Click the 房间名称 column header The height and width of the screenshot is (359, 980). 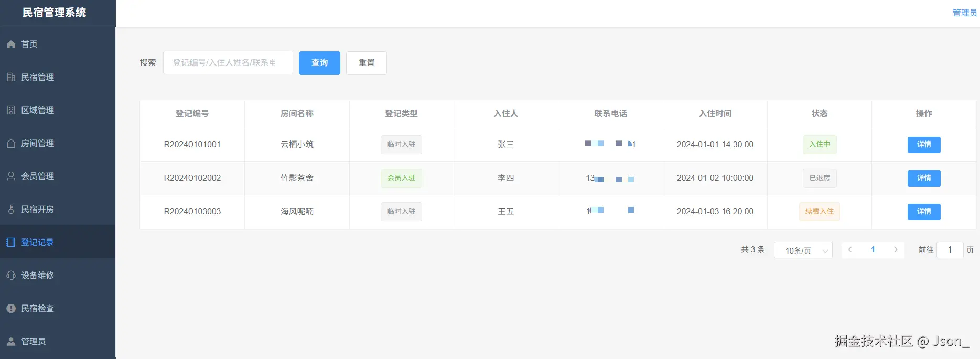[297, 114]
